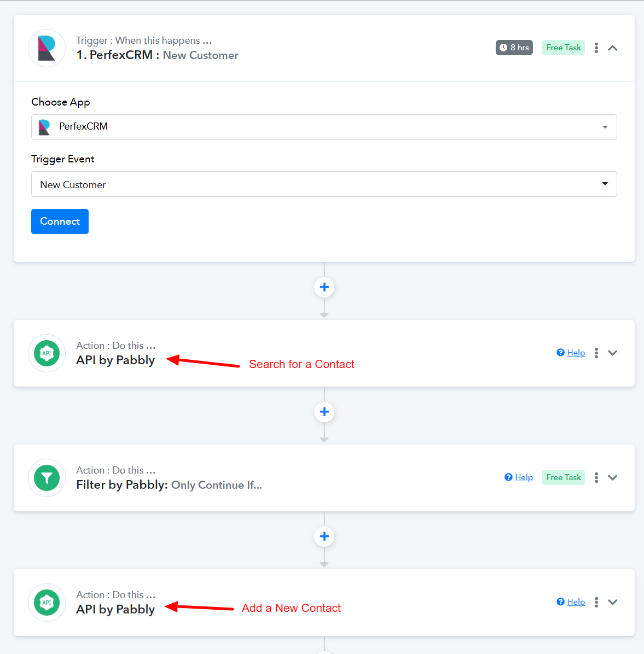Click Free Task badge on Filter step
Viewport: 644px width, 654px height.
pyautogui.click(x=563, y=477)
